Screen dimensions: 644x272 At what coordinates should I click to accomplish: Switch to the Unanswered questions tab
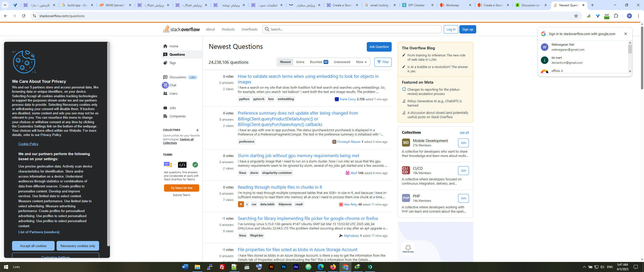click(342, 62)
